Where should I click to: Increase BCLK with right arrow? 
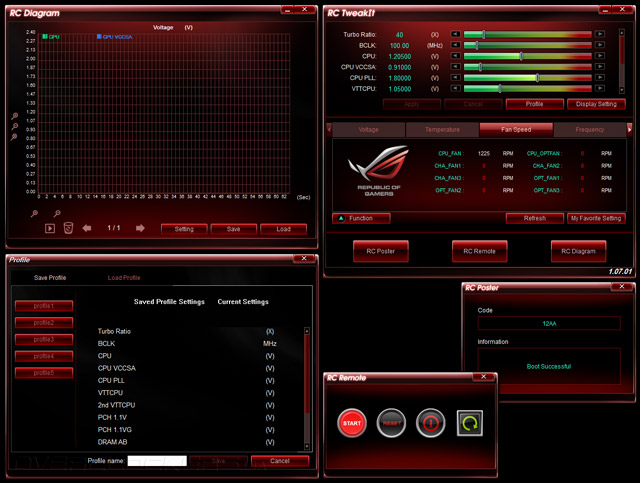pos(600,45)
